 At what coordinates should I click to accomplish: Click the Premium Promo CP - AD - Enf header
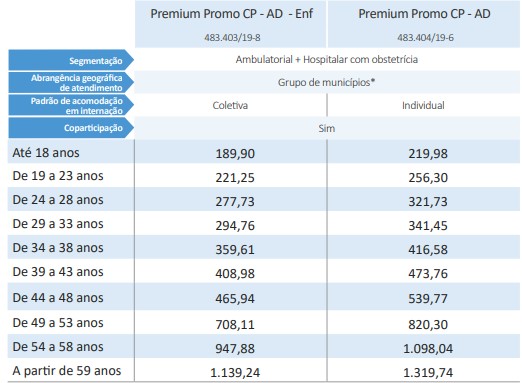coord(231,14)
